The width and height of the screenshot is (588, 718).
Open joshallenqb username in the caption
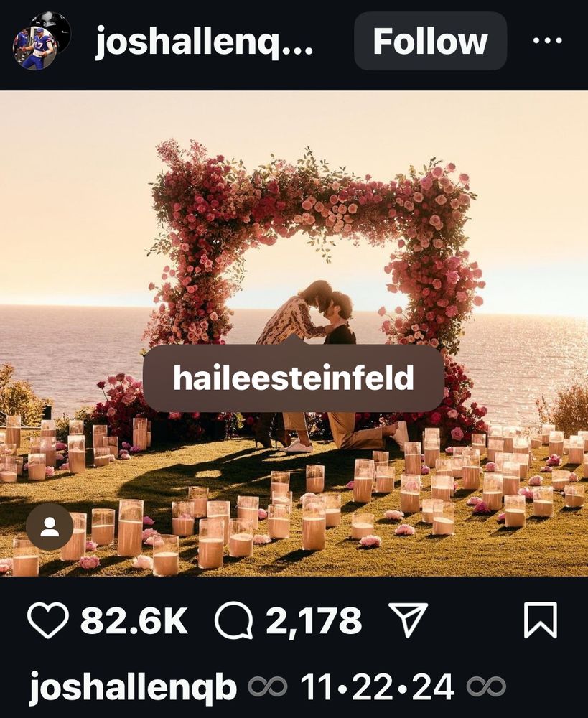click(x=134, y=689)
